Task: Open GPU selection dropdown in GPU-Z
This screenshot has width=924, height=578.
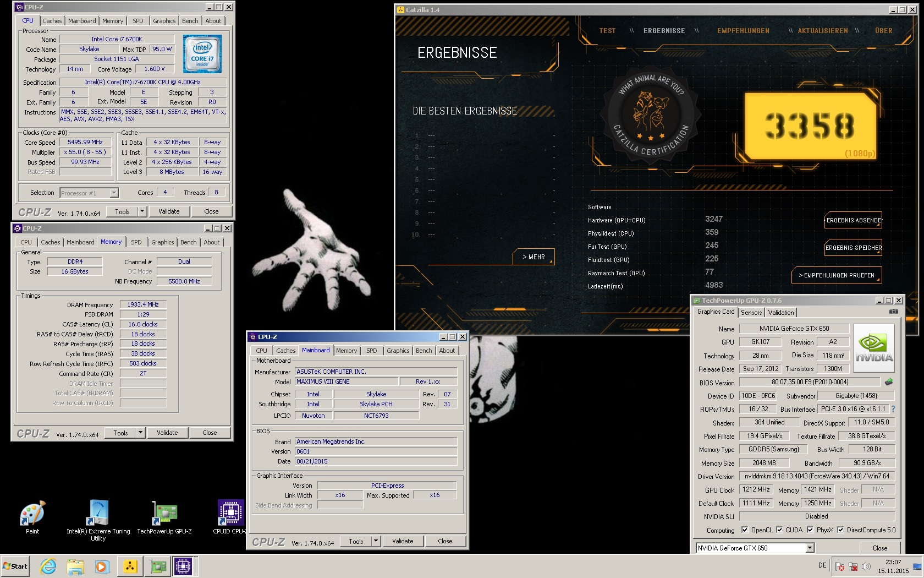Action: (810, 548)
